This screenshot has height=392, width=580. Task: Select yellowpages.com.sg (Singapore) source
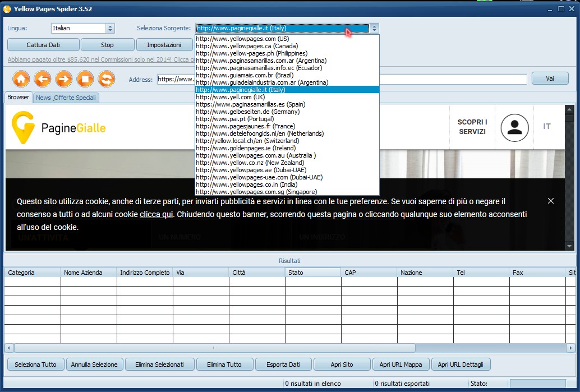[x=287, y=192]
